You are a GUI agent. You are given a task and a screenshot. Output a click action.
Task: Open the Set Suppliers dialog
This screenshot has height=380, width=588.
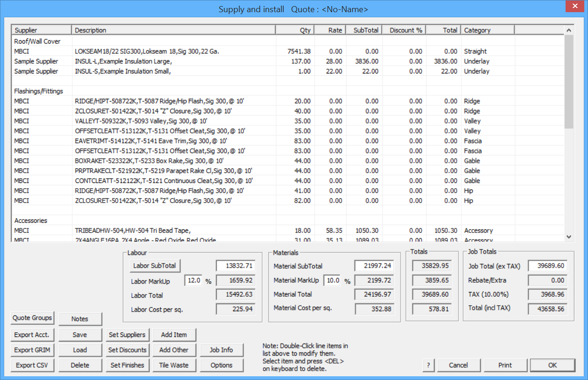(127, 335)
